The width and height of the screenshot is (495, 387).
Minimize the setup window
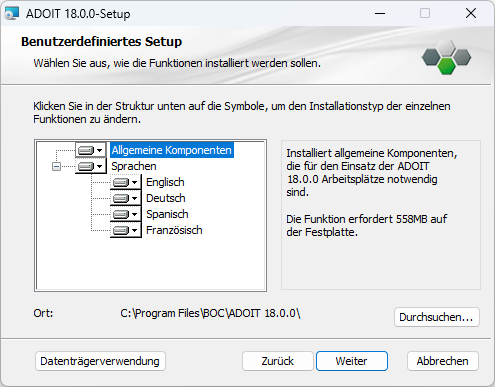(380, 14)
